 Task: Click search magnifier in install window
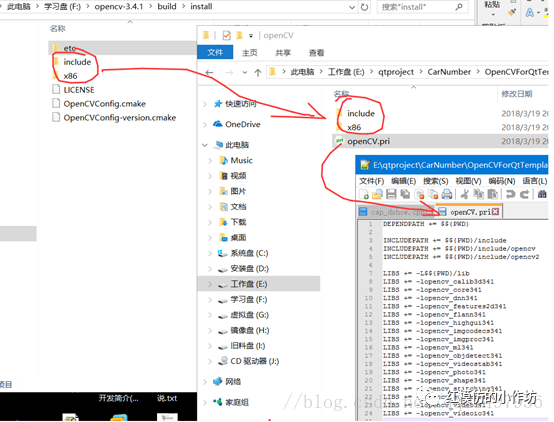point(459,7)
